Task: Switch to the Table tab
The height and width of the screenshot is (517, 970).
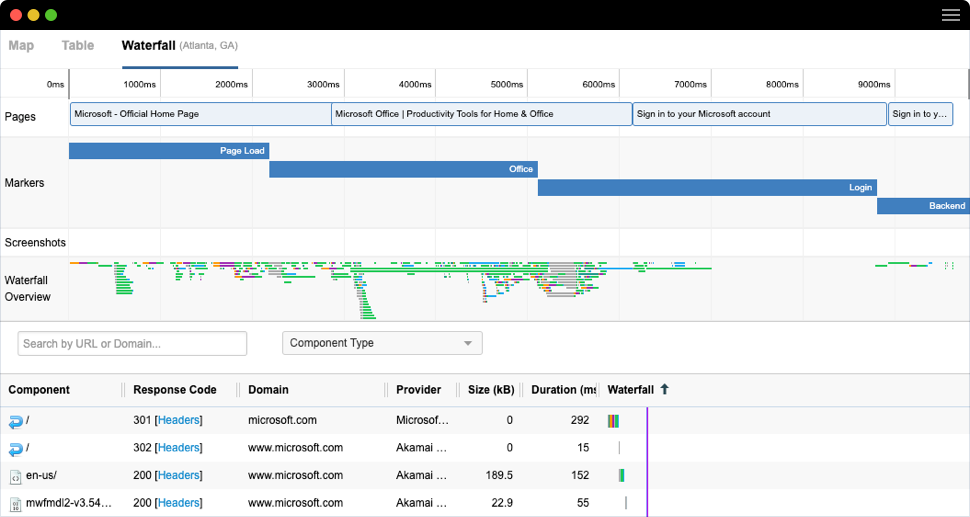Action: pyautogui.click(x=78, y=45)
